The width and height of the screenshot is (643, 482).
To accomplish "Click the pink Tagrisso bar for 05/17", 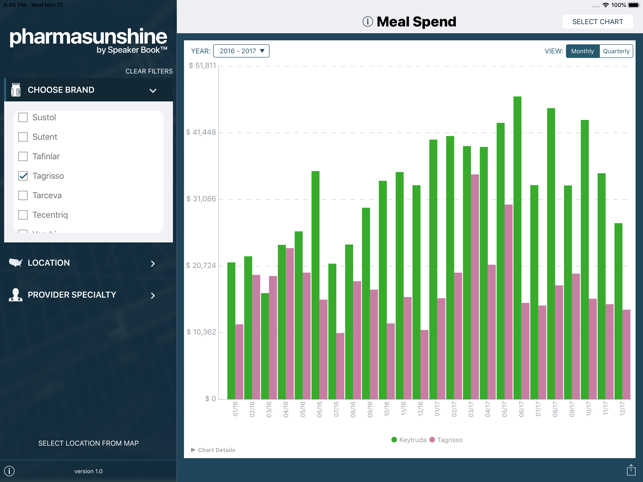I will (508, 302).
